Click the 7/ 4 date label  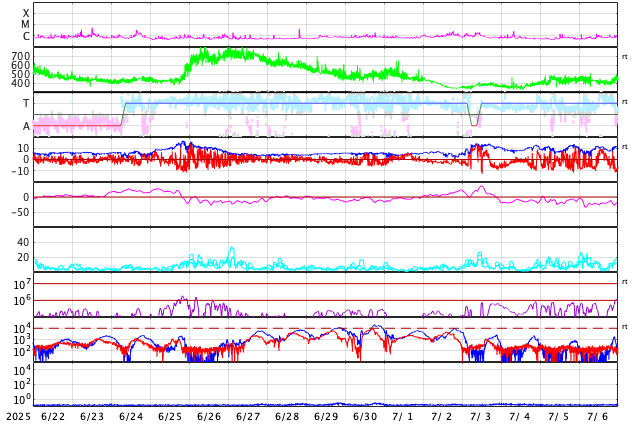(520, 416)
